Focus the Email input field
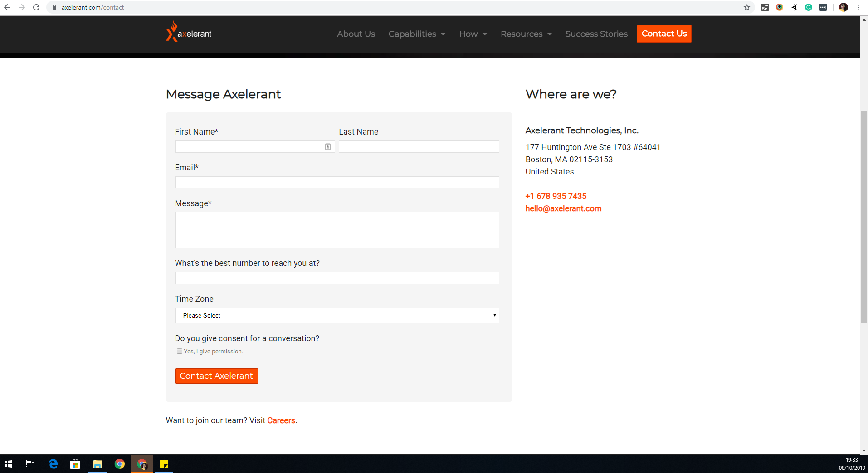Image resolution: width=868 pixels, height=473 pixels. pos(336,183)
